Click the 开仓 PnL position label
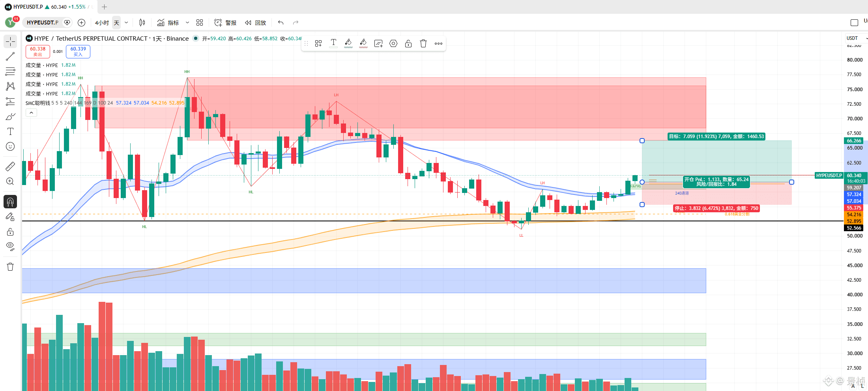 click(x=716, y=182)
